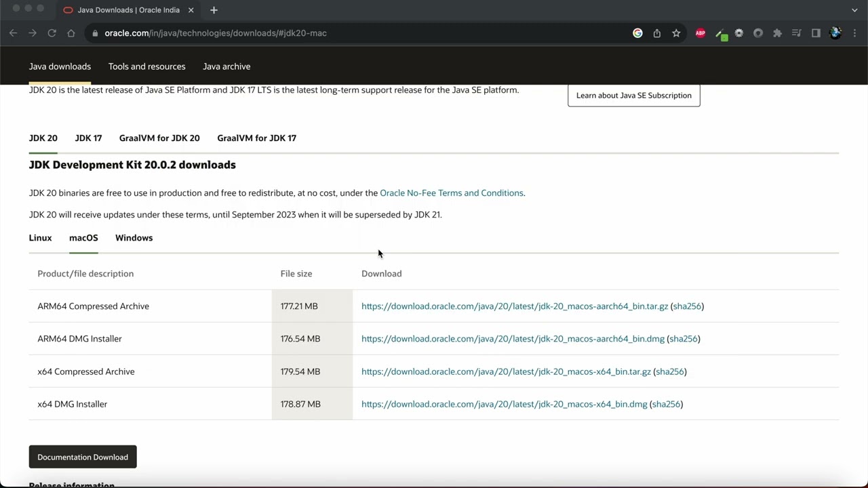Image resolution: width=868 pixels, height=488 pixels.
Task: Click the gray ring extension icon
Action: (x=758, y=33)
